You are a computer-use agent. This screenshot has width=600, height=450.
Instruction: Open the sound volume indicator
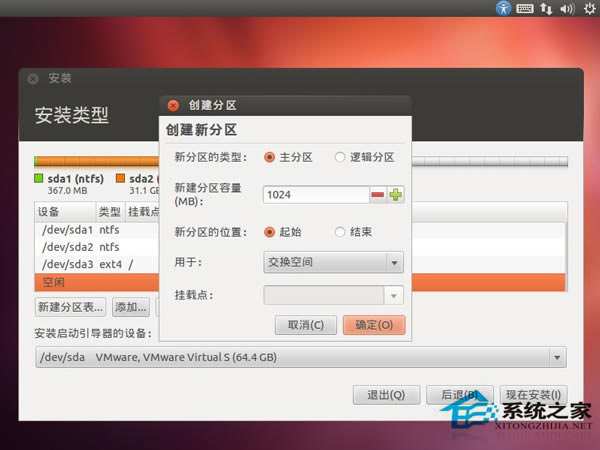tap(567, 8)
